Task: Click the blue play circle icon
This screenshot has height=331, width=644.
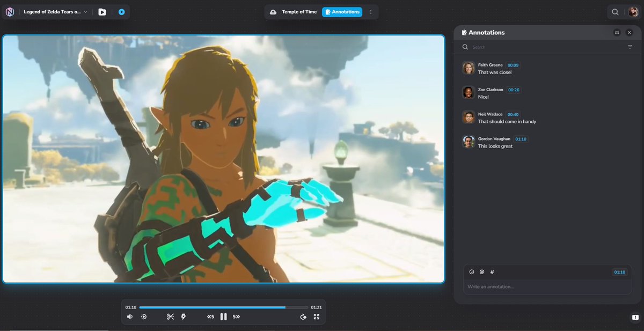Action: click(122, 12)
